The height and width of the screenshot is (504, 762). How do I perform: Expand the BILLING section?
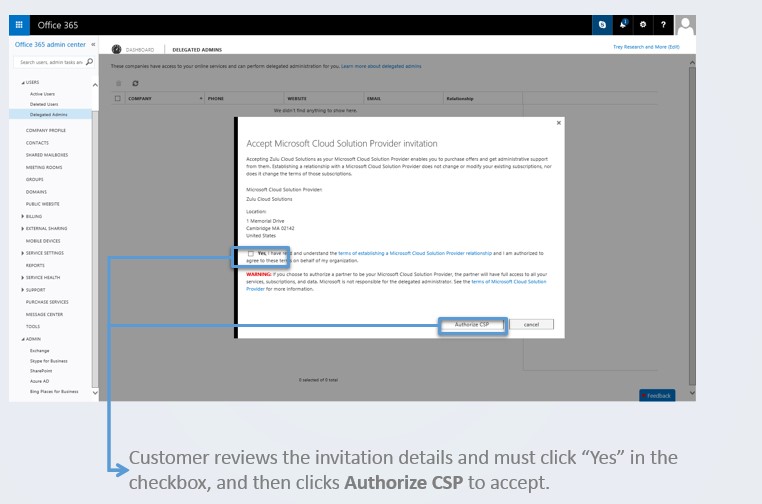tap(23, 216)
